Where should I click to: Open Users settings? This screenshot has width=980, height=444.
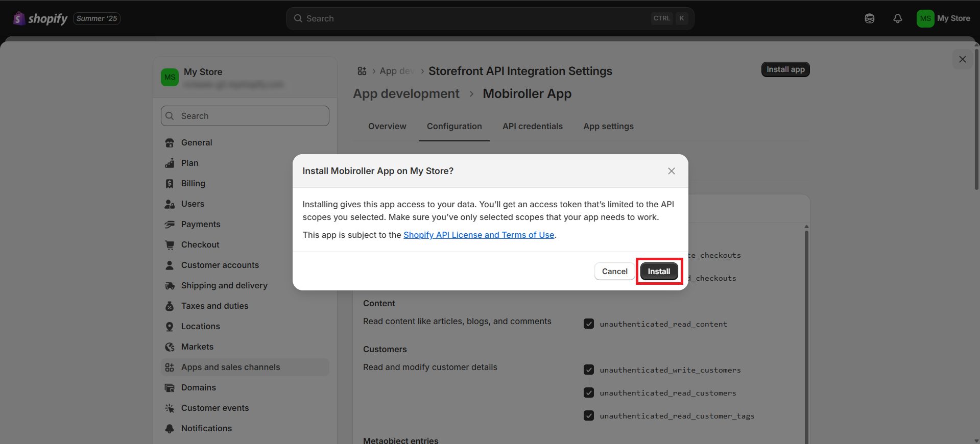coord(245,204)
